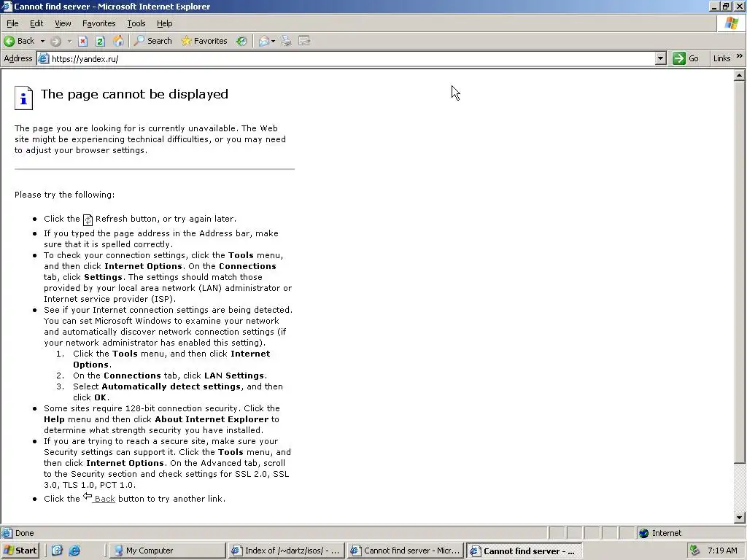This screenshot has width=747, height=560.
Task: Open the Start menu
Action: pyautogui.click(x=20, y=551)
